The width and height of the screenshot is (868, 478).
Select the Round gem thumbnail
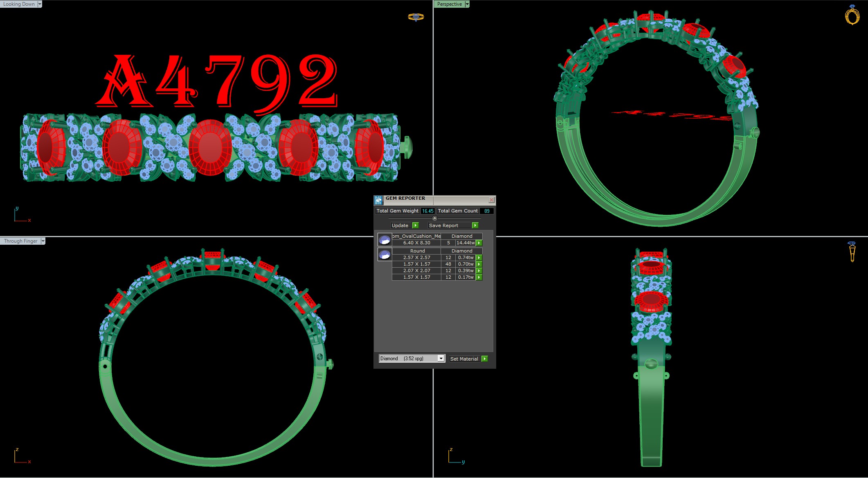coord(385,254)
